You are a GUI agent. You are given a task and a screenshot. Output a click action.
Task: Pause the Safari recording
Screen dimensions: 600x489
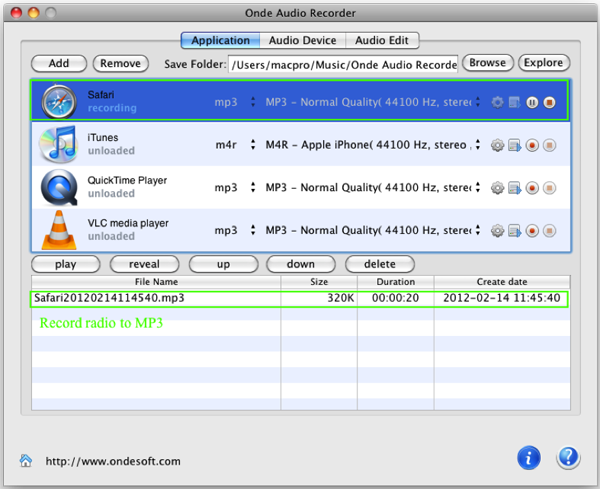532,102
